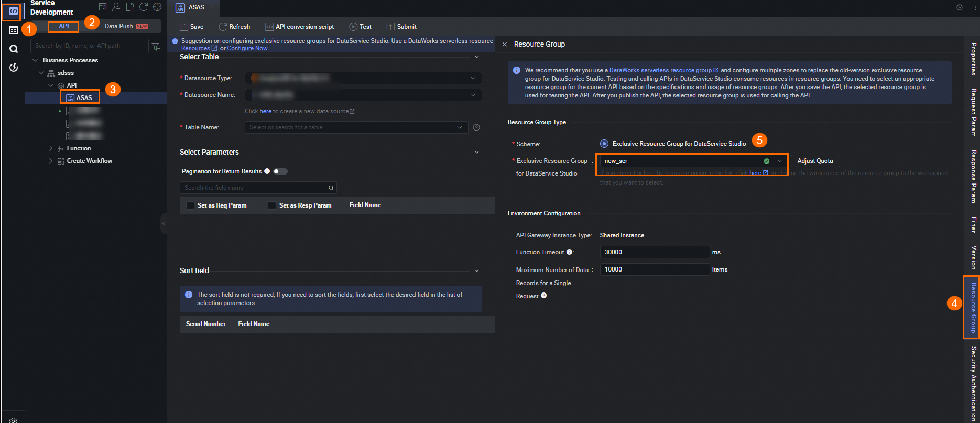Expand the Function tree node

tap(51, 148)
